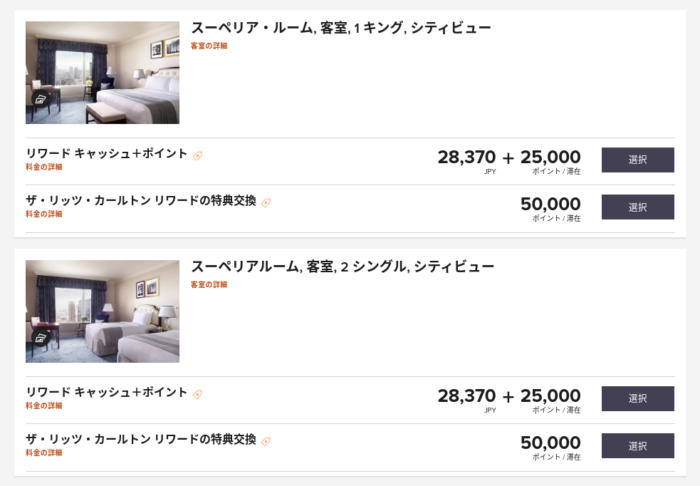The width and height of the screenshot is (700, 486).
Task: Open 料金の詳細 under King room 特典交換 rate
Action: pyautogui.click(x=44, y=214)
